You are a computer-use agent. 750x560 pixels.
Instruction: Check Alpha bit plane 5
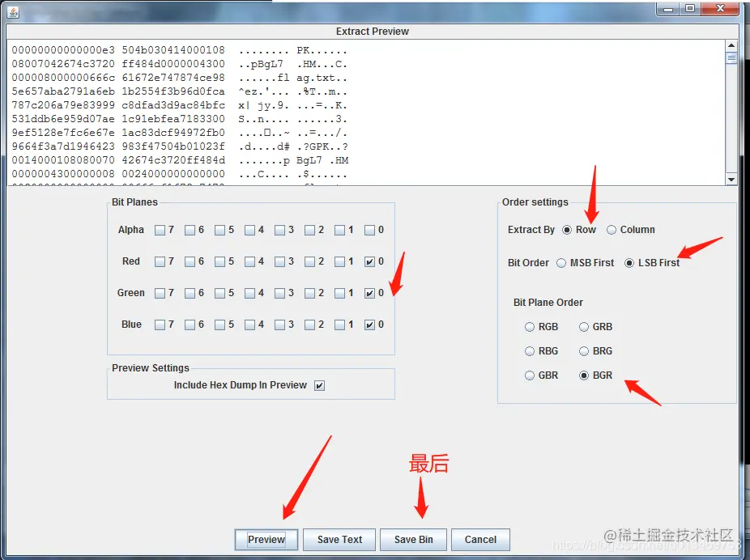(219, 231)
